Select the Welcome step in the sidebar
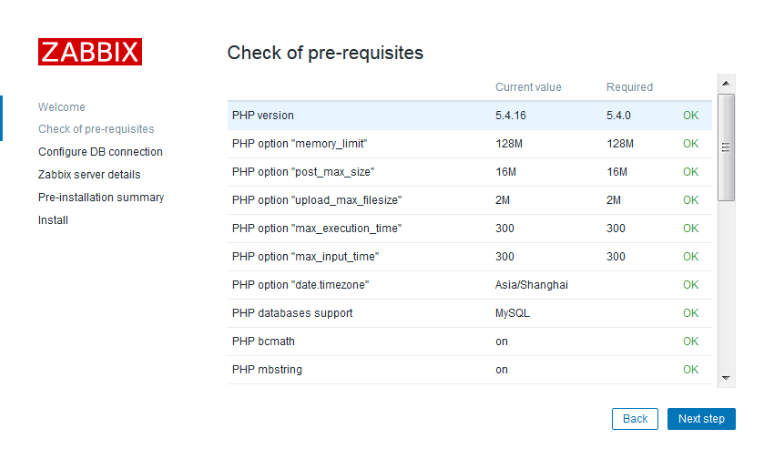 click(x=62, y=107)
